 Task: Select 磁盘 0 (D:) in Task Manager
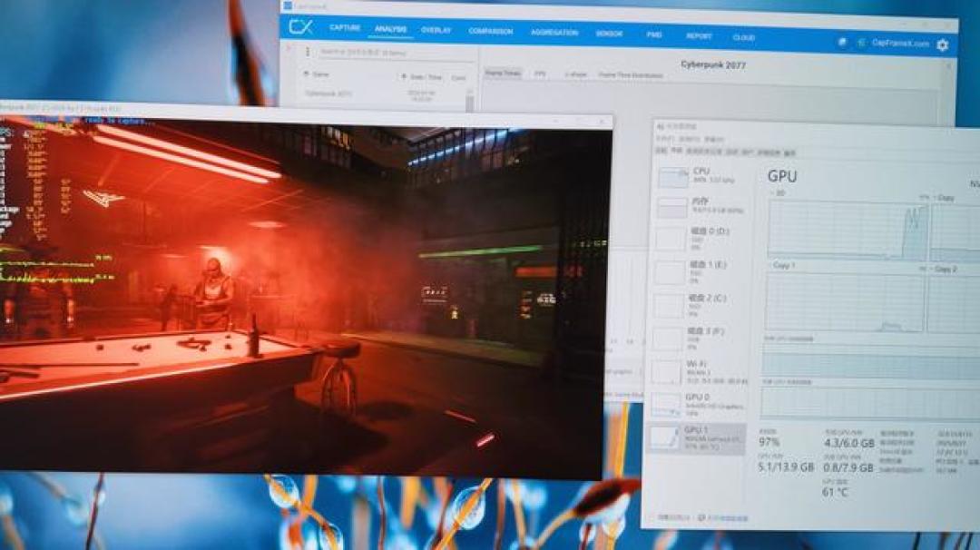(699, 239)
